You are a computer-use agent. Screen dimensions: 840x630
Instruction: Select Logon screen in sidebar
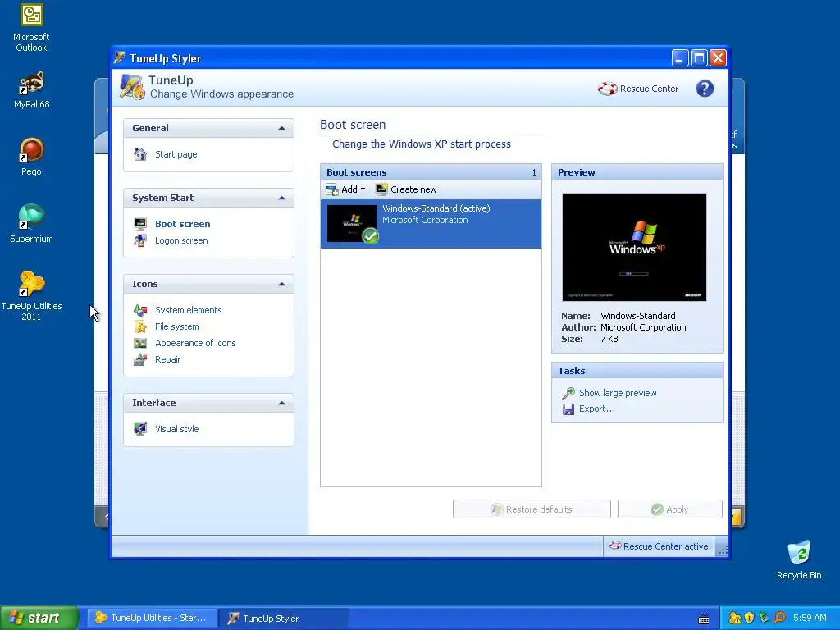click(x=181, y=240)
